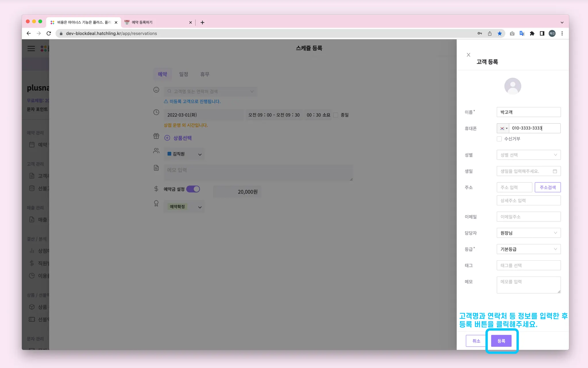The width and height of the screenshot is (588, 368).
Task: Expand the 담당자 원장님 dropdown
Action: point(528,233)
